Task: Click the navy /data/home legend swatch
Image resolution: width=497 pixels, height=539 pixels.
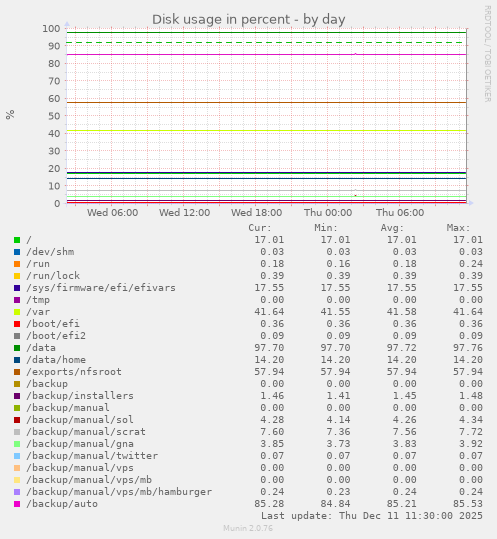Action: click(x=17, y=360)
